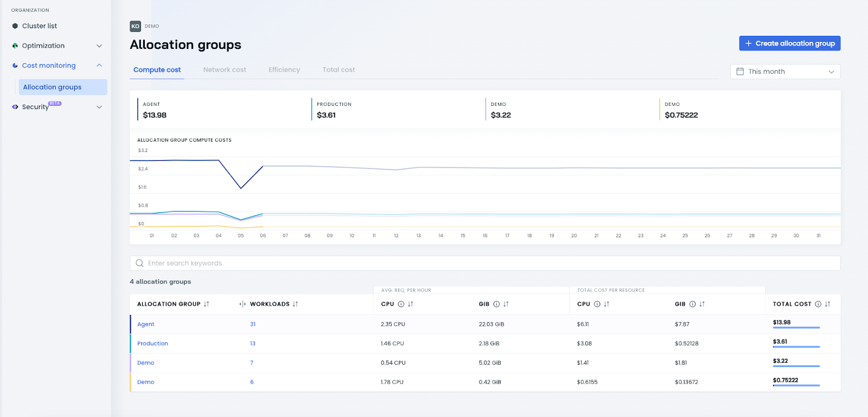Click the $0.52128 GiB cost cell
Image resolution: width=868 pixels, height=417 pixels.
pos(687,344)
